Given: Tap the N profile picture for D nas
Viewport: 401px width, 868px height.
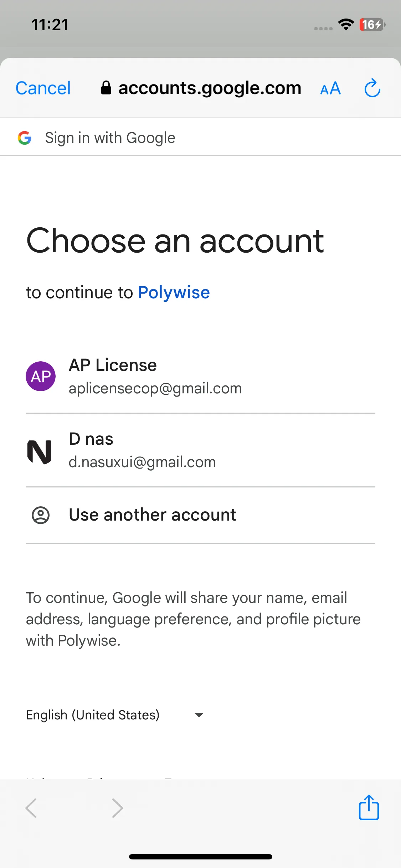Looking at the screenshot, I should [40, 451].
